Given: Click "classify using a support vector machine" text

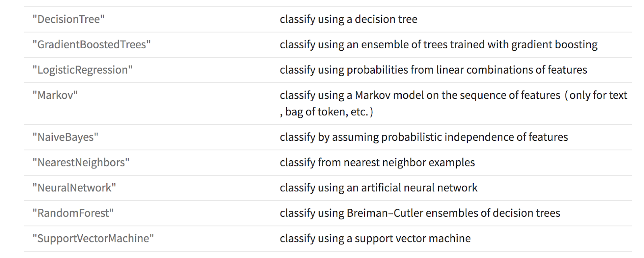Looking at the screenshot, I should pyautogui.click(x=375, y=238).
